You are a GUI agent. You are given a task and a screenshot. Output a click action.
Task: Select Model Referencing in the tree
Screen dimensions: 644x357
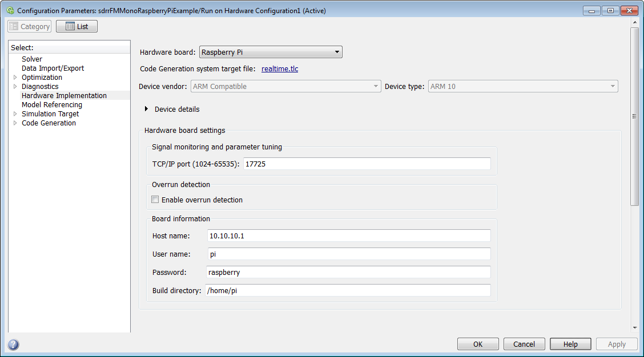(x=52, y=105)
